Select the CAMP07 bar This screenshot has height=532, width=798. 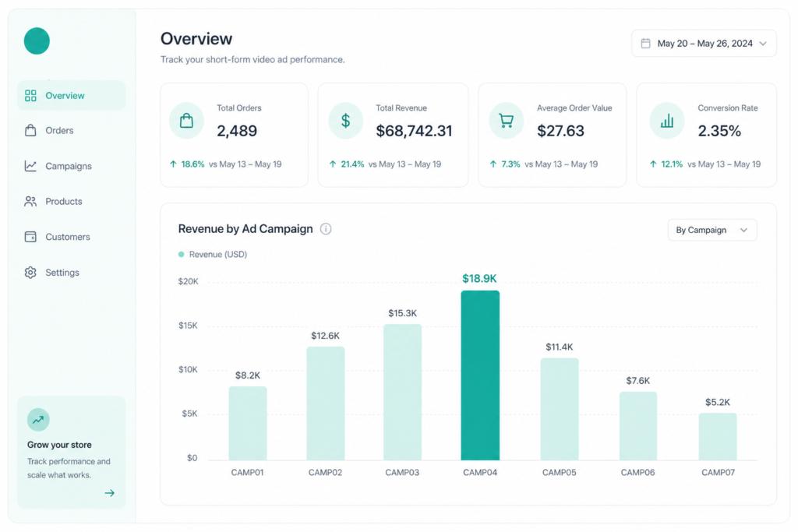718,437
